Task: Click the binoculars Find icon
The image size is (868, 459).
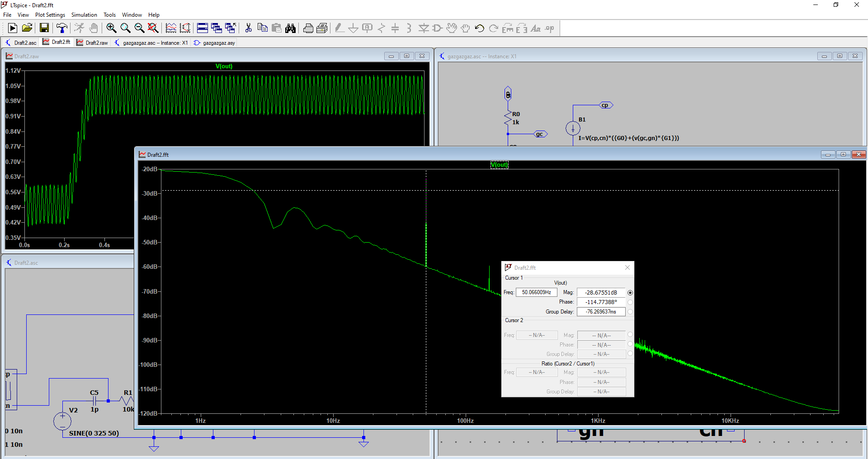Action: point(291,28)
